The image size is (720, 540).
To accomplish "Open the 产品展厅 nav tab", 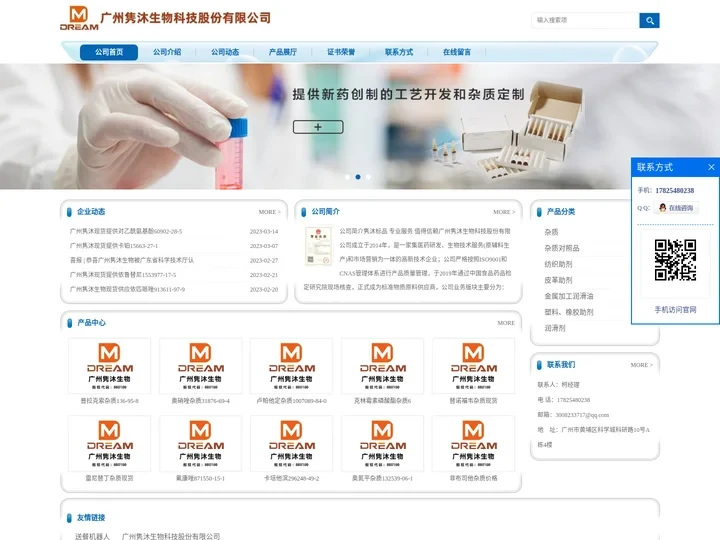I will point(283,52).
